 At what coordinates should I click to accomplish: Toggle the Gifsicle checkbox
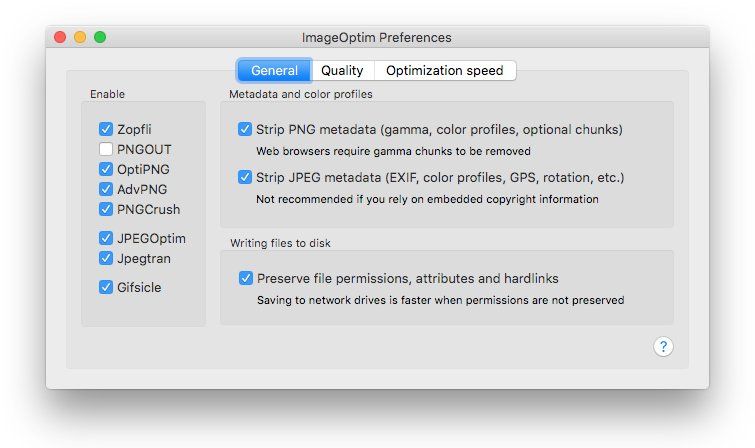[x=105, y=287]
